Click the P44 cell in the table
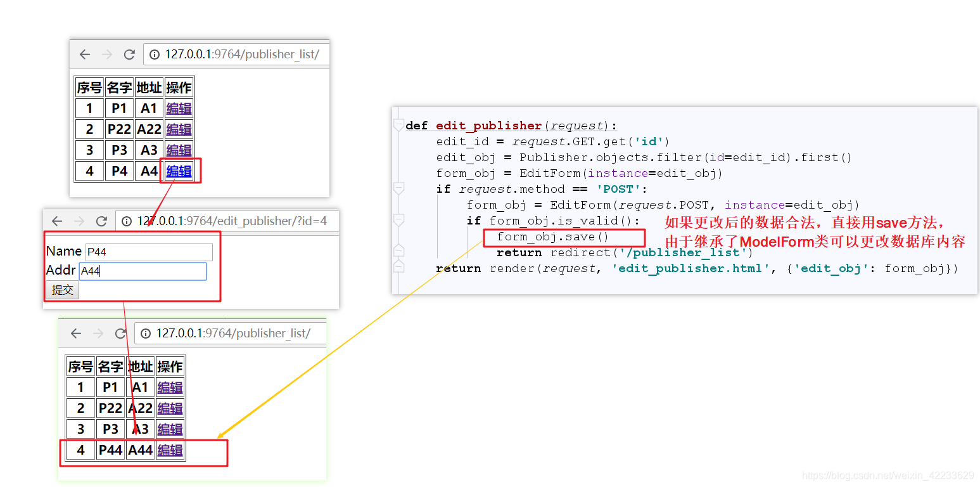 [110, 450]
